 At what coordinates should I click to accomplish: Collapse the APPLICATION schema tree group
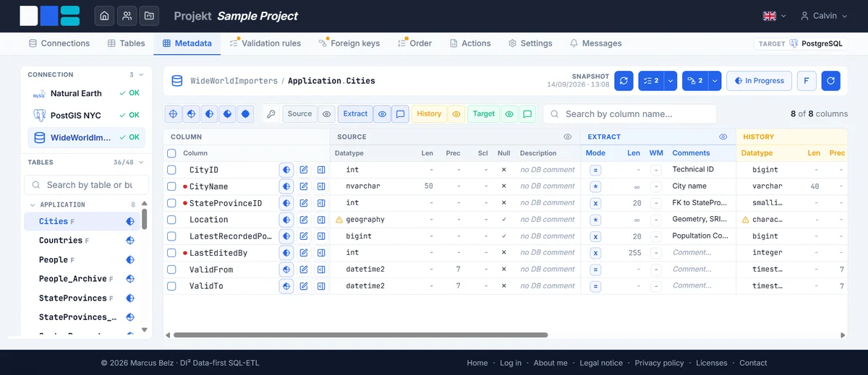coord(33,205)
